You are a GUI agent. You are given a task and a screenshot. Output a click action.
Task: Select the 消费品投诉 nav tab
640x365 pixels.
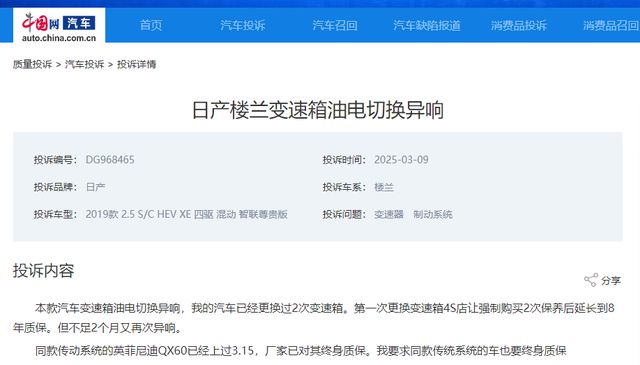coord(519,25)
